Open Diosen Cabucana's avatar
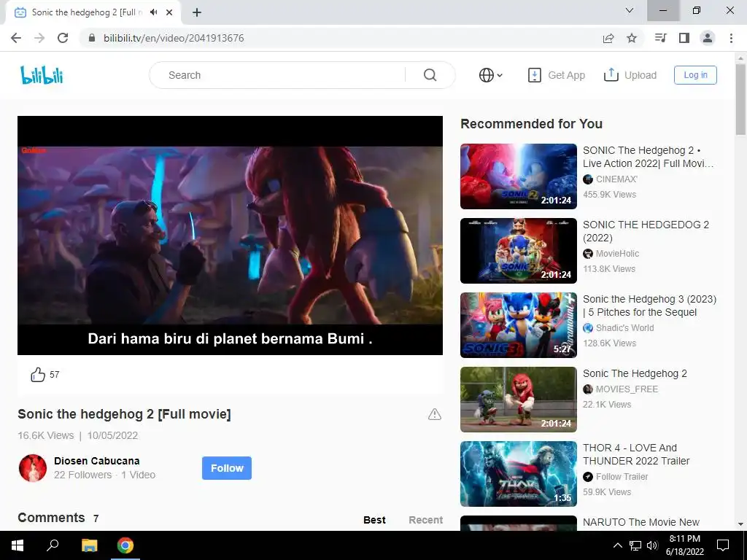This screenshot has height=560, width=747. (32, 468)
